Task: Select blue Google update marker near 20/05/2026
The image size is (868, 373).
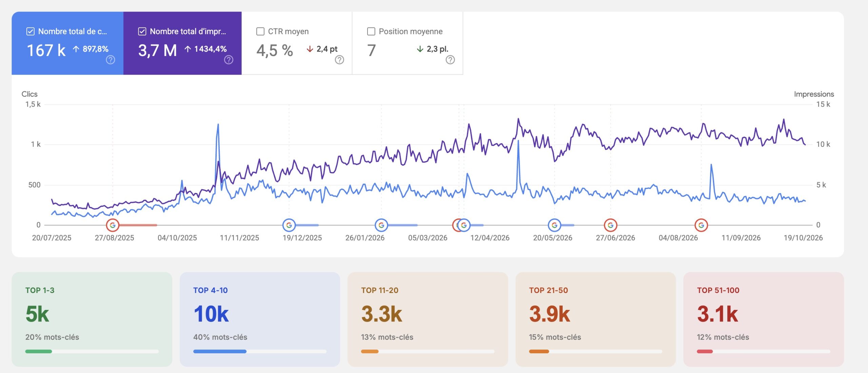Action: tap(555, 225)
